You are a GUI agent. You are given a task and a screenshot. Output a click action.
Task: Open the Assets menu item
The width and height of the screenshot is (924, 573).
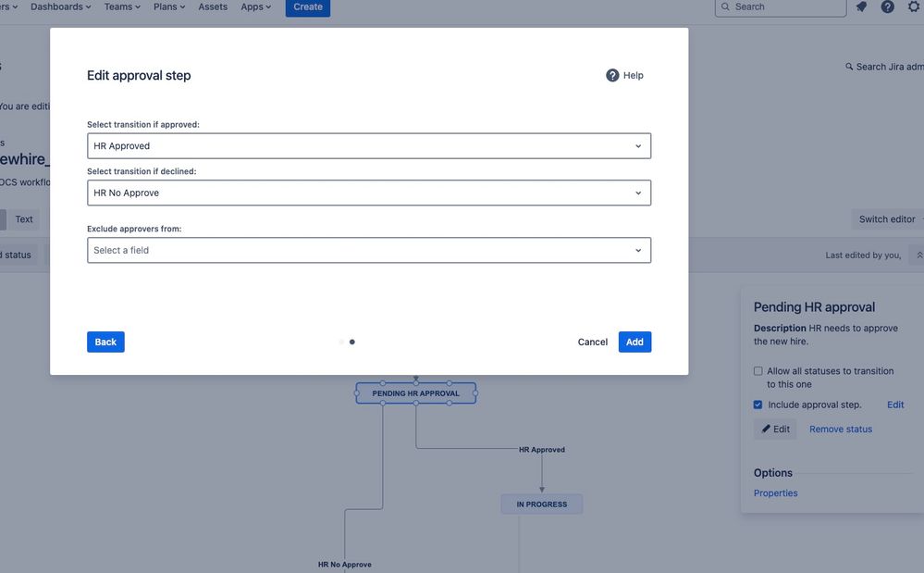pos(213,7)
